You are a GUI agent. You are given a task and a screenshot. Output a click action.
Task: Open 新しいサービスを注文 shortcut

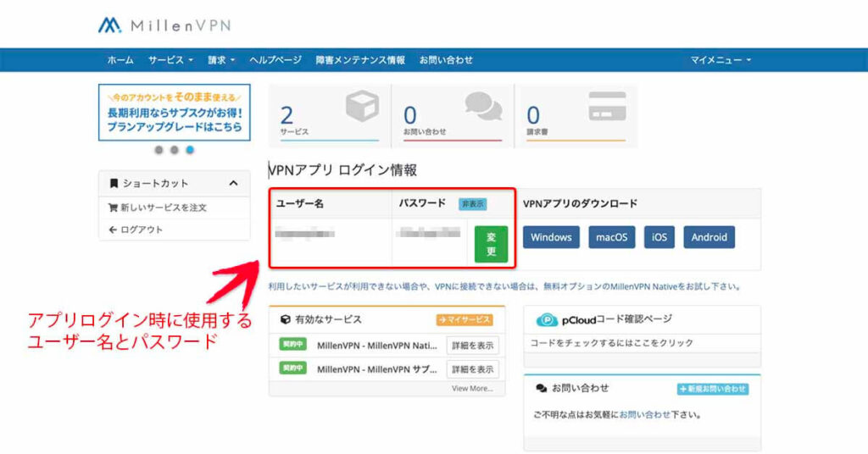pyautogui.click(x=174, y=208)
